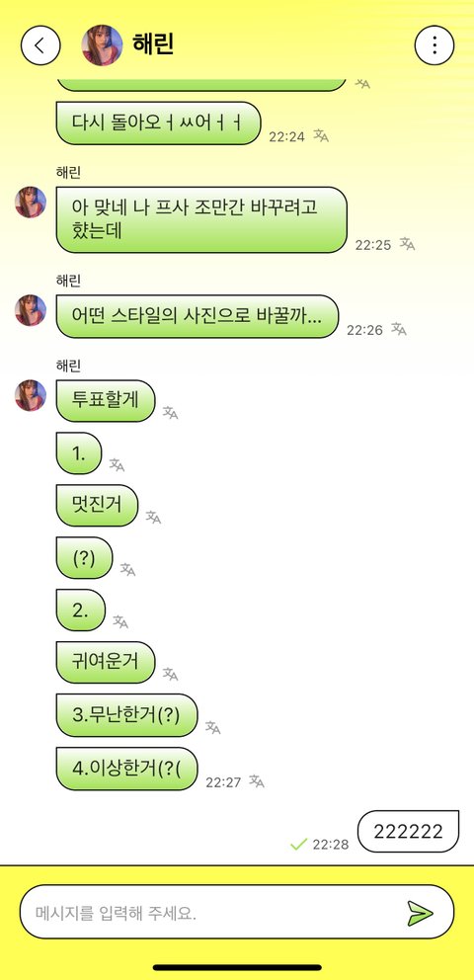This screenshot has width=474, height=980.
Task: Translate the '1.' message bubble
Action: (117, 465)
